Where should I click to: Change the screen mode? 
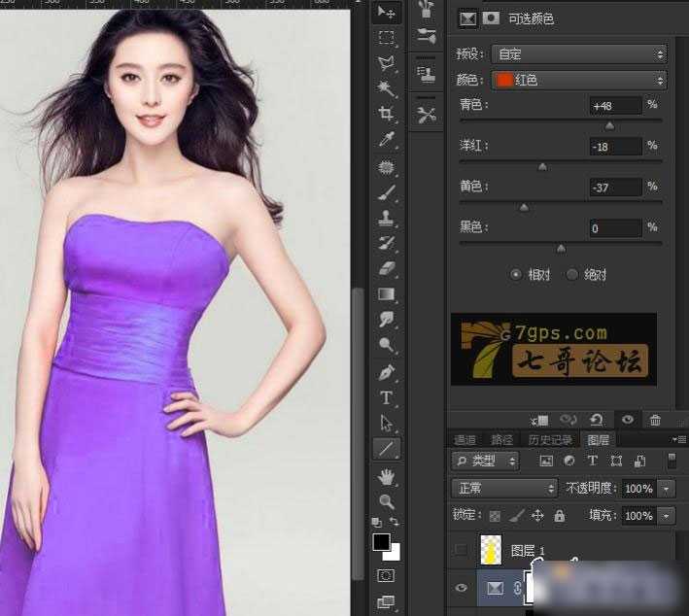(x=386, y=601)
